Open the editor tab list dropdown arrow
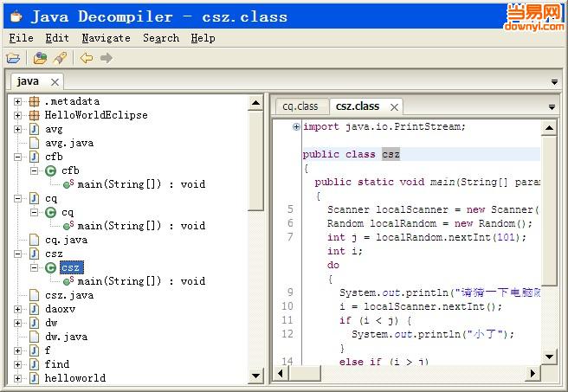The width and height of the screenshot is (568, 392). [x=552, y=107]
